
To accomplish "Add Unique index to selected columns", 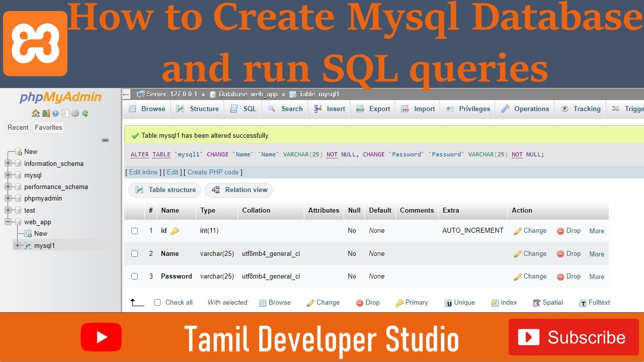I will click(460, 303).
